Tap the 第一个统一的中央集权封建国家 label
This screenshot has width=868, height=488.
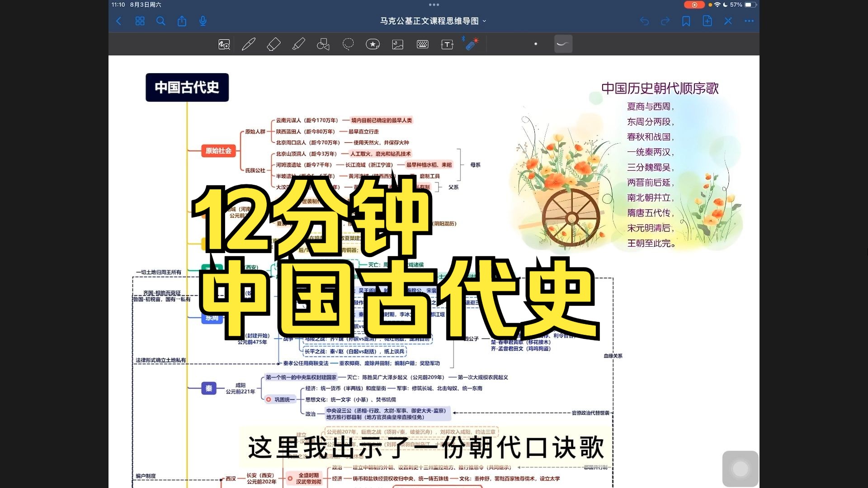pyautogui.click(x=301, y=377)
